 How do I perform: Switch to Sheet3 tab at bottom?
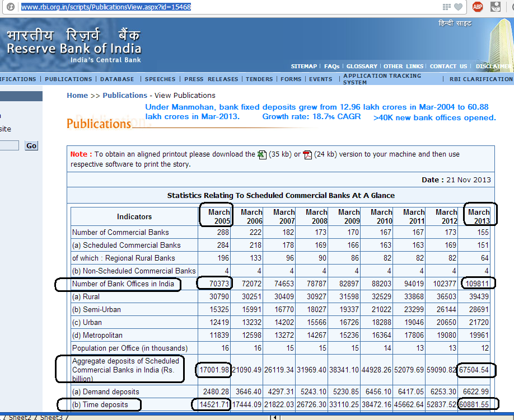[51, 417]
